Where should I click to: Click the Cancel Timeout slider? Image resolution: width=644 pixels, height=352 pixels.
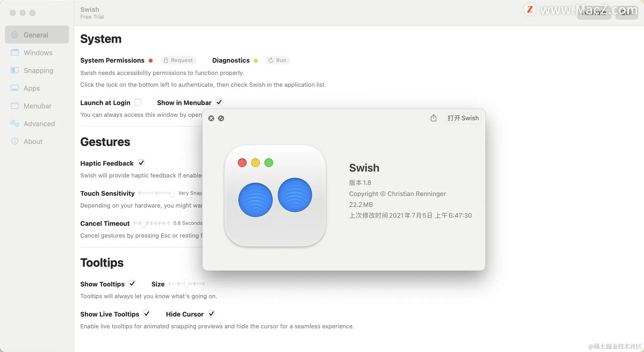tap(152, 223)
